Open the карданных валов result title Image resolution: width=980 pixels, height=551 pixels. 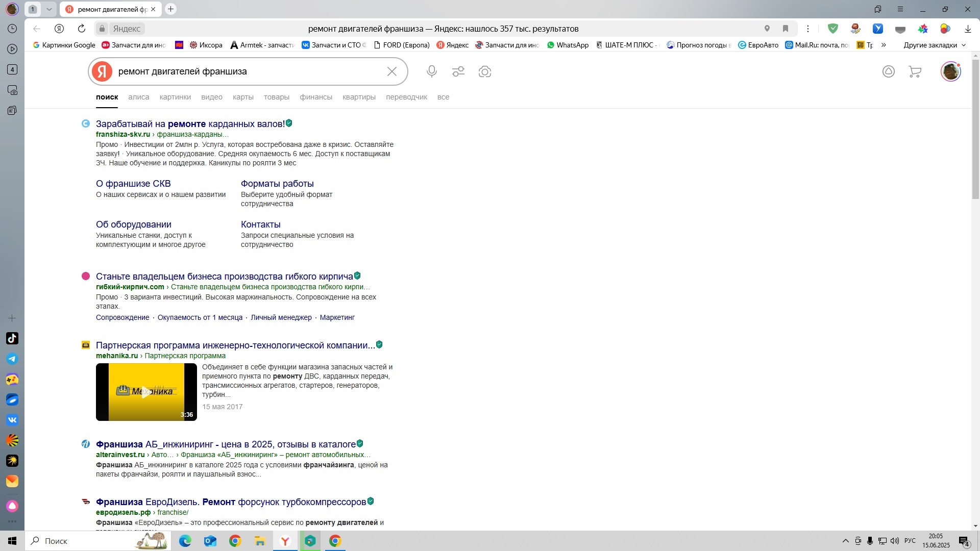pos(190,124)
